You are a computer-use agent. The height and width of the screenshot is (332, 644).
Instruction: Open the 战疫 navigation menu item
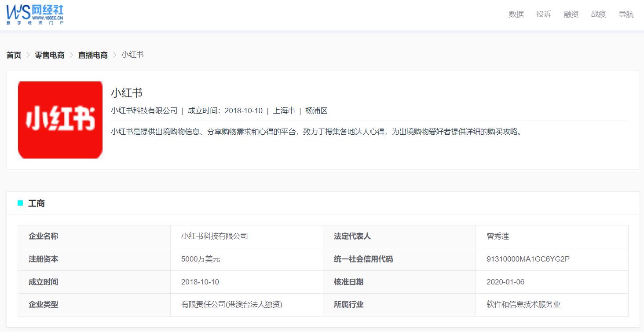point(598,14)
